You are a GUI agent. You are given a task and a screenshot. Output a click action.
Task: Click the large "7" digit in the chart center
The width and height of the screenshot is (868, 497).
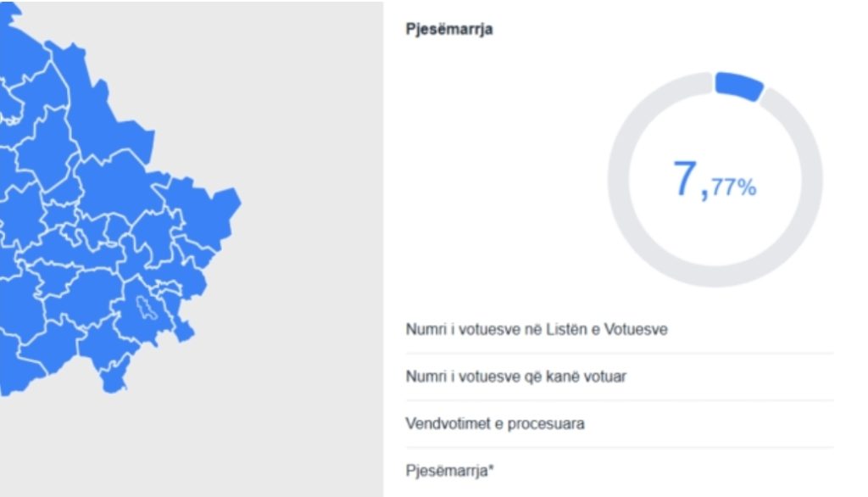(683, 179)
